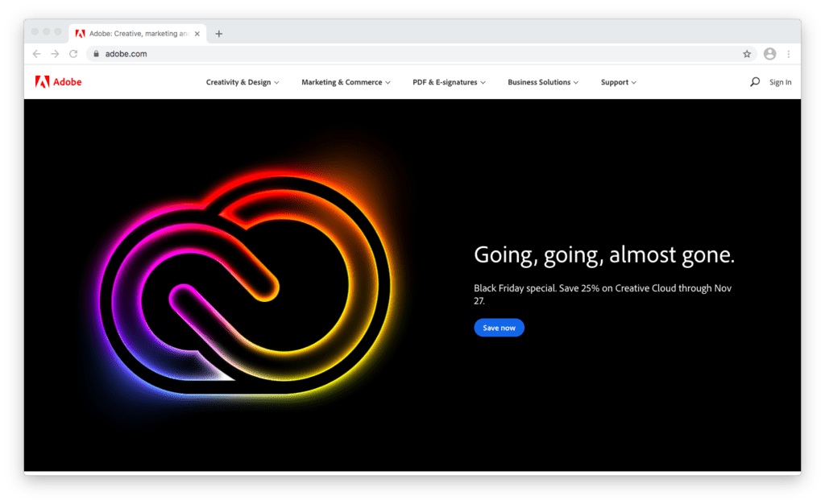Go back with the browser back arrow
825x504 pixels.
[36, 54]
